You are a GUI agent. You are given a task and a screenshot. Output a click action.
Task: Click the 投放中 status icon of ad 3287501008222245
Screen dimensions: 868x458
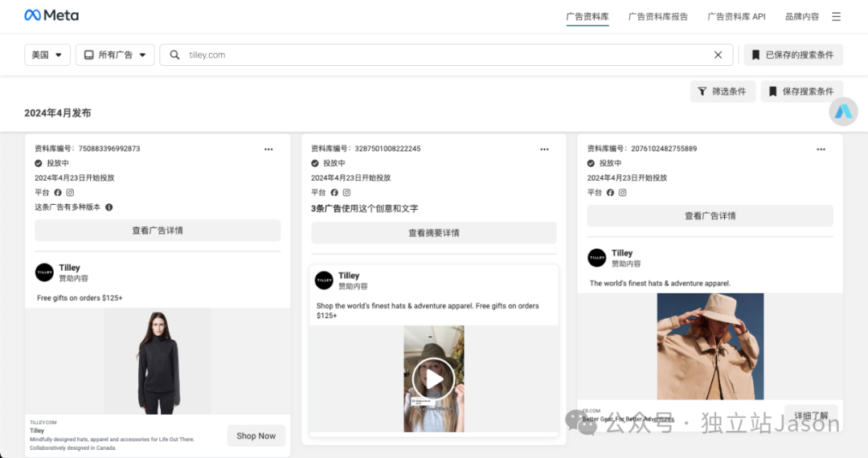pos(315,163)
